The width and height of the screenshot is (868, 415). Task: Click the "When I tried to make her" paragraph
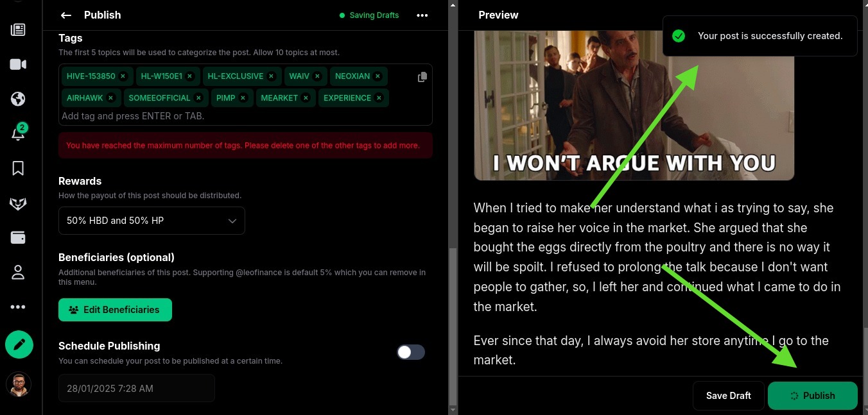(x=657, y=257)
